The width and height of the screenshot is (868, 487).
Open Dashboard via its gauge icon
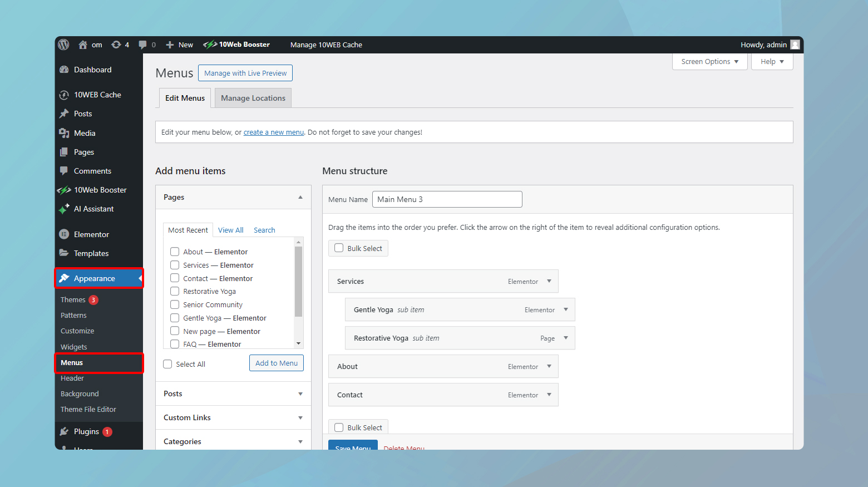64,70
